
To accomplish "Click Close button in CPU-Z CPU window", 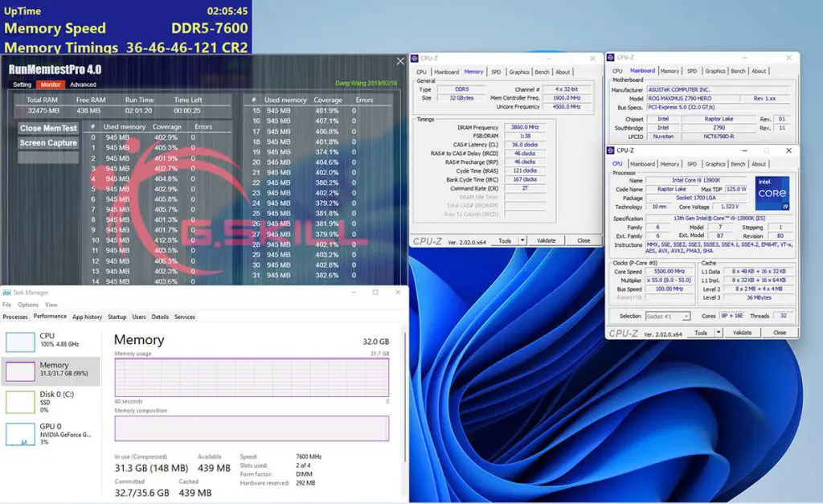I will click(780, 333).
